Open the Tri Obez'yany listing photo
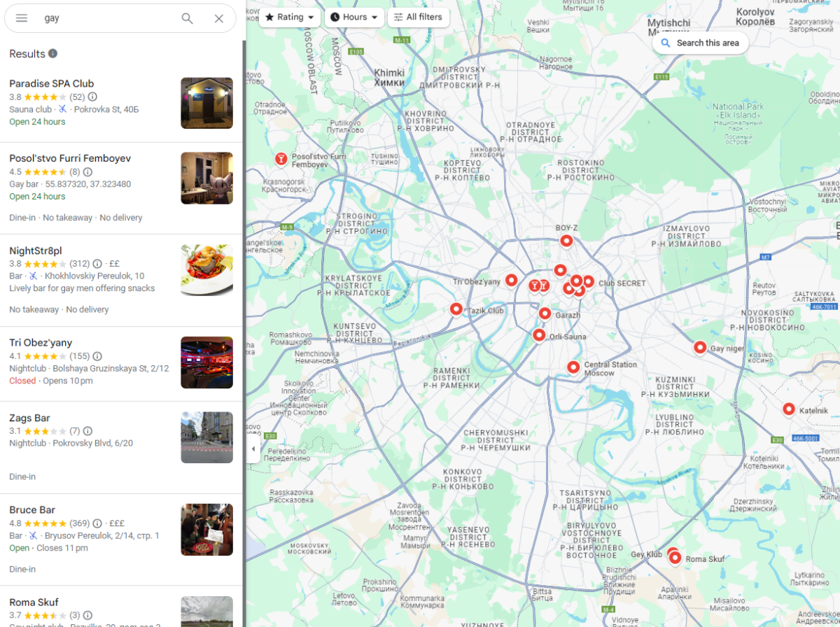The width and height of the screenshot is (840, 627). click(x=206, y=362)
